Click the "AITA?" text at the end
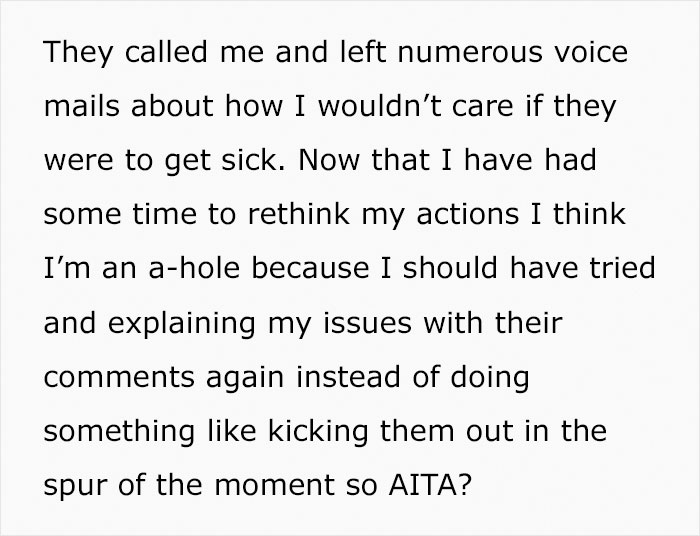The image size is (700, 536). (x=430, y=485)
